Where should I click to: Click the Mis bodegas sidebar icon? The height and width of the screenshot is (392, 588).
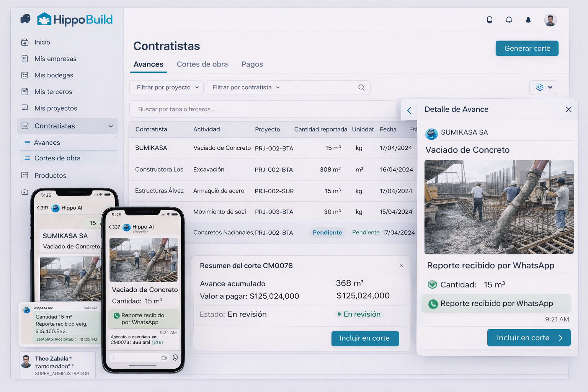point(25,75)
